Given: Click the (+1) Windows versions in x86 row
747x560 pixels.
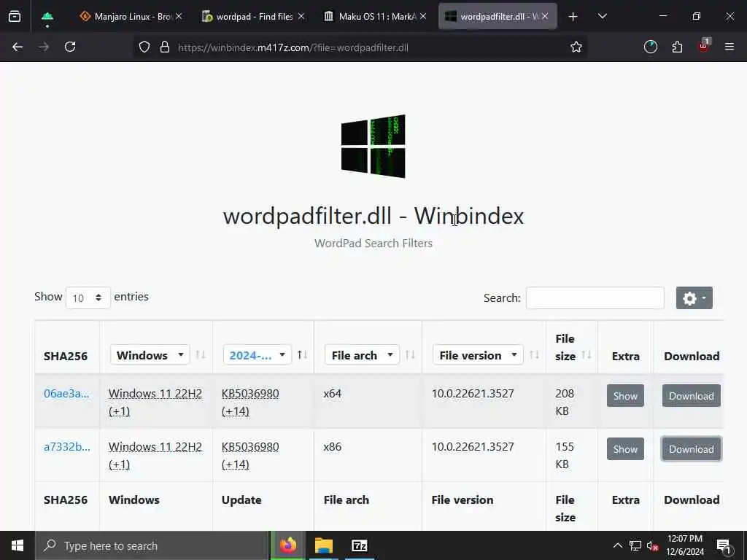Looking at the screenshot, I should click(119, 464).
